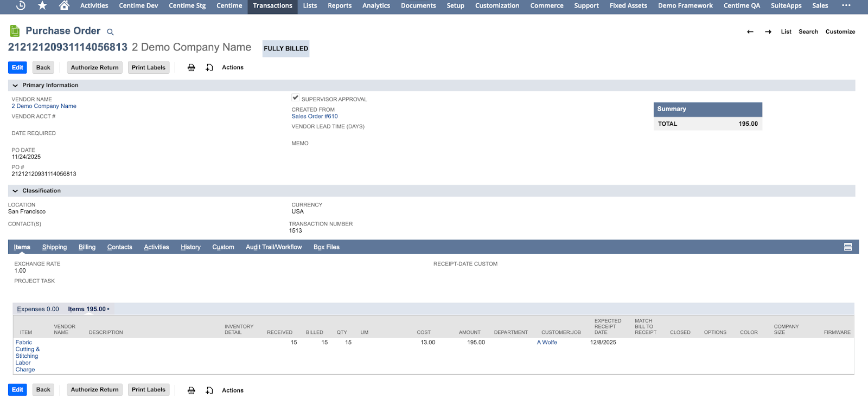This screenshot has width=868, height=406.
Task: Collapse the Primary Information section
Action: (x=15, y=86)
